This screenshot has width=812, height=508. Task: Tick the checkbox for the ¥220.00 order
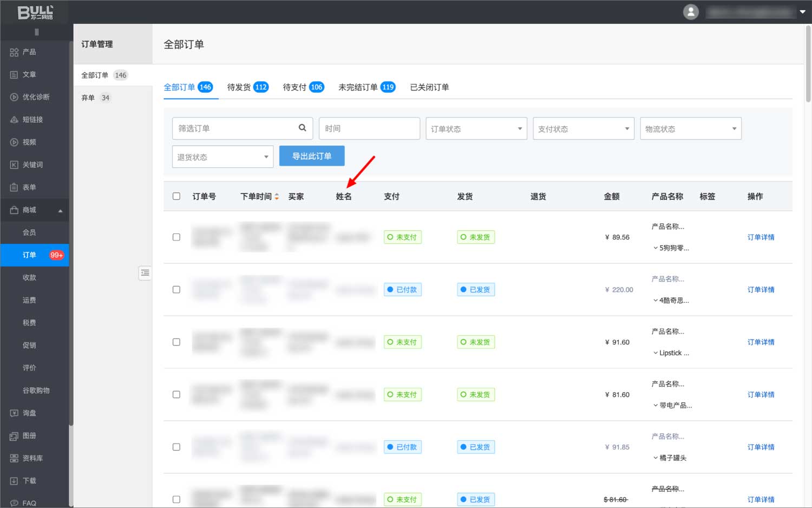pyautogui.click(x=176, y=290)
